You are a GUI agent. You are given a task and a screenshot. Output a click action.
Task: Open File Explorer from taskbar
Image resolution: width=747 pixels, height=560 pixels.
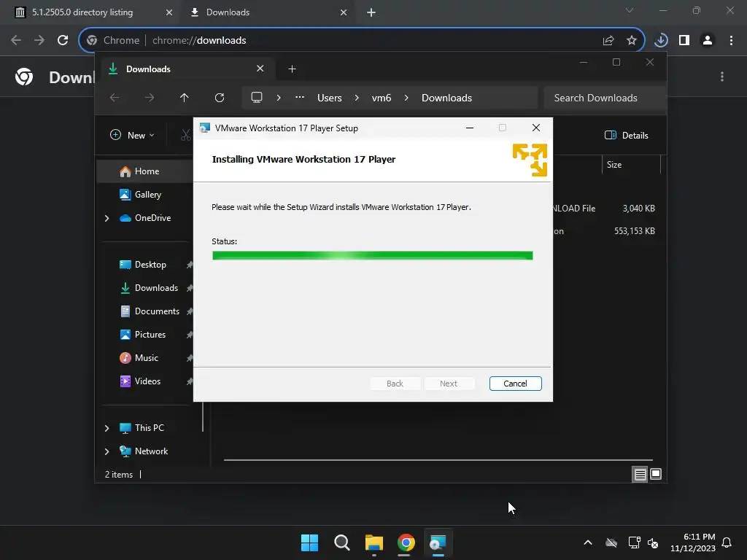click(374, 542)
